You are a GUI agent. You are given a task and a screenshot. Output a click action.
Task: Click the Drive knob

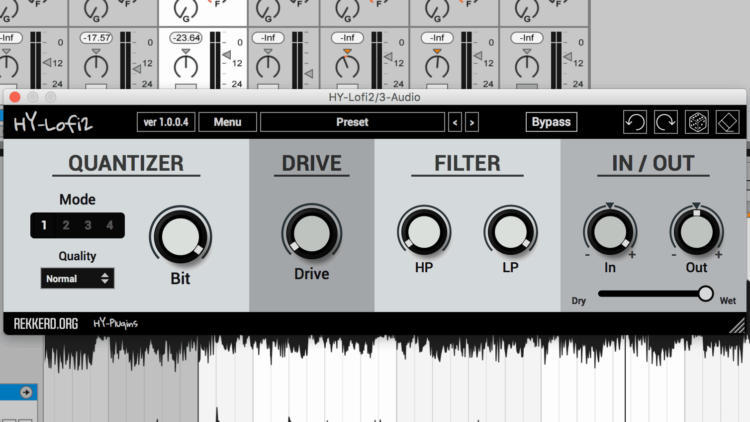(311, 233)
